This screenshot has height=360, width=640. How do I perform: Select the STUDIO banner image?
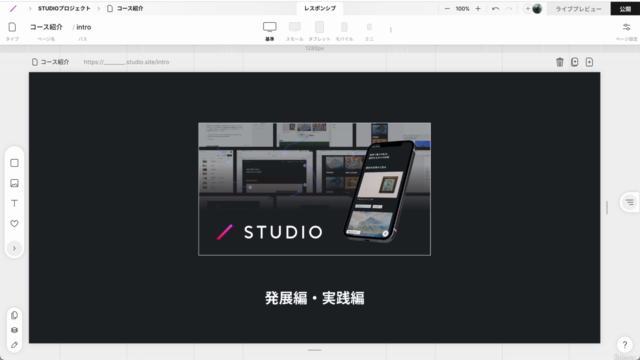(x=314, y=189)
